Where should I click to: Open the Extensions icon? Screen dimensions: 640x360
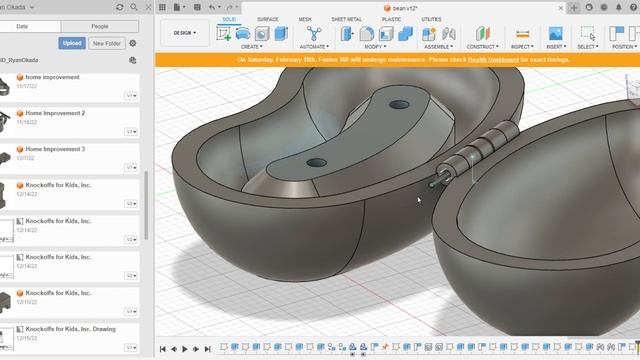click(x=589, y=7)
